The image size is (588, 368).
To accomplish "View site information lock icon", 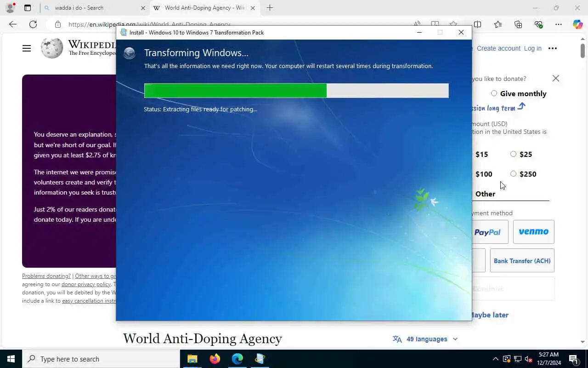I will (57, 24).
